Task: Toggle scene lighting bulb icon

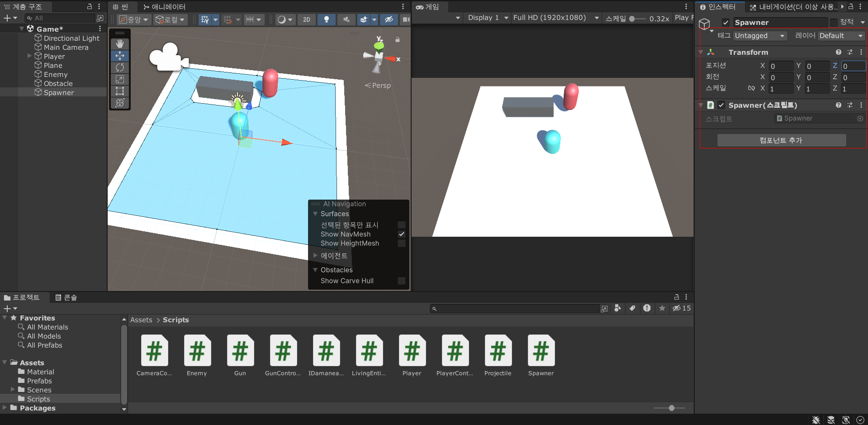Action: click(327, 19)
